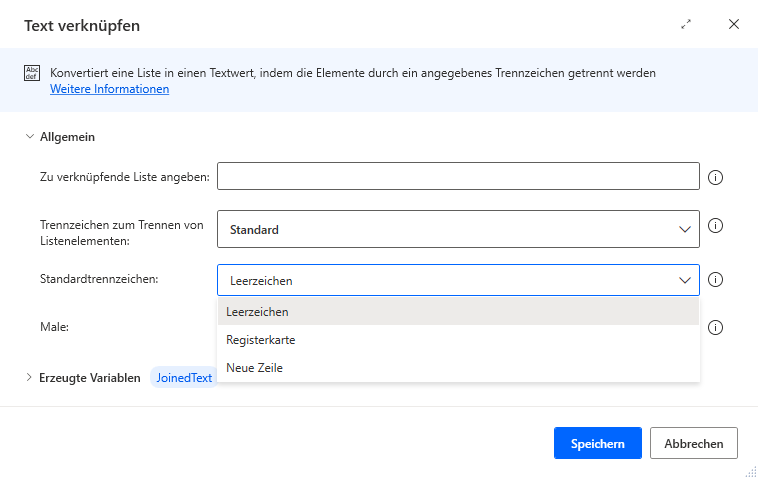Click the Standardtrennzeichen label
This screenshot has width=758, height=479.
tap(99, 279)
